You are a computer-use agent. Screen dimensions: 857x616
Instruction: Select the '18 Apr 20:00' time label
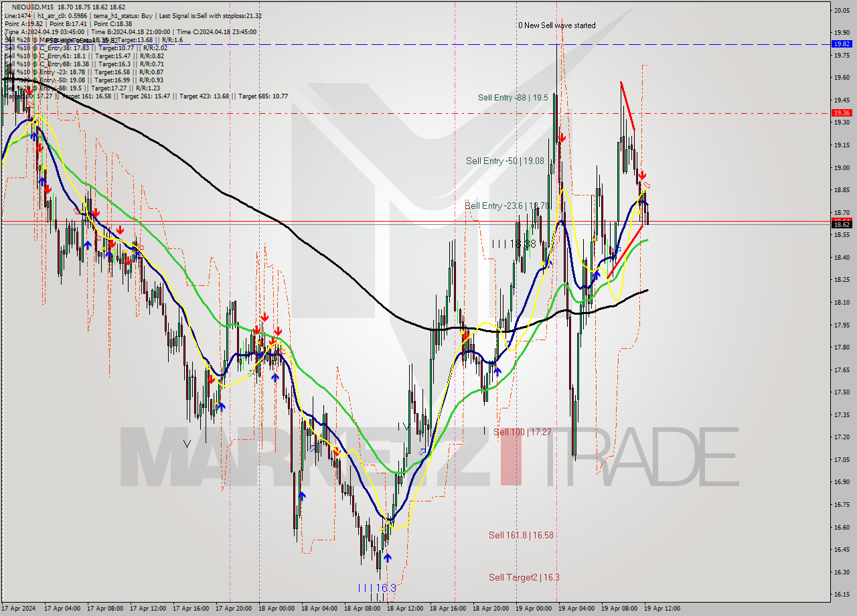tap(491, 609)
